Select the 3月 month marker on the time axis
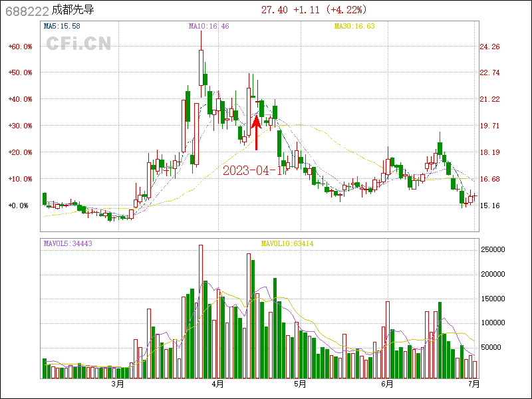 pos(118,384)
